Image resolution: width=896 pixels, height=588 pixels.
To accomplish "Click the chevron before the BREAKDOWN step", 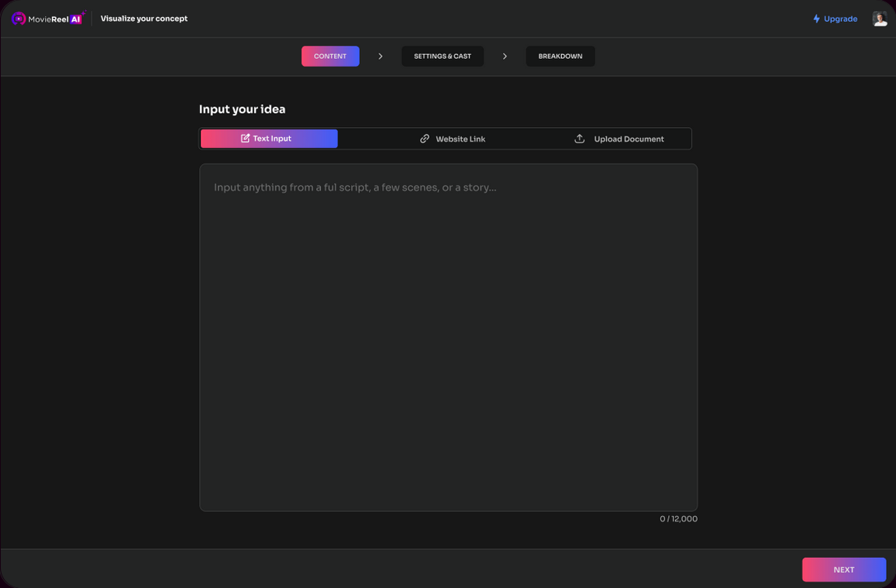I will pyautogui.click(x=505, y=57).
